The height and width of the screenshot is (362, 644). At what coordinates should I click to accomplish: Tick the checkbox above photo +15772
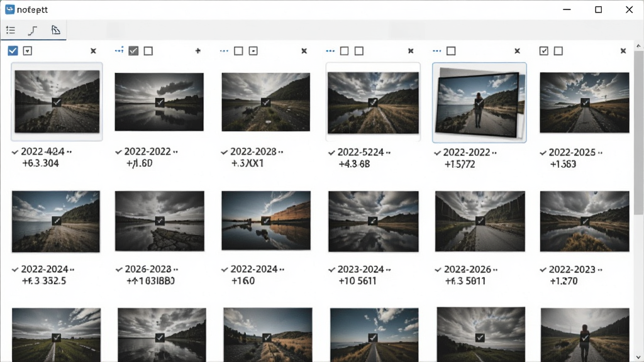pyautogui.click(x=451, y=51)
